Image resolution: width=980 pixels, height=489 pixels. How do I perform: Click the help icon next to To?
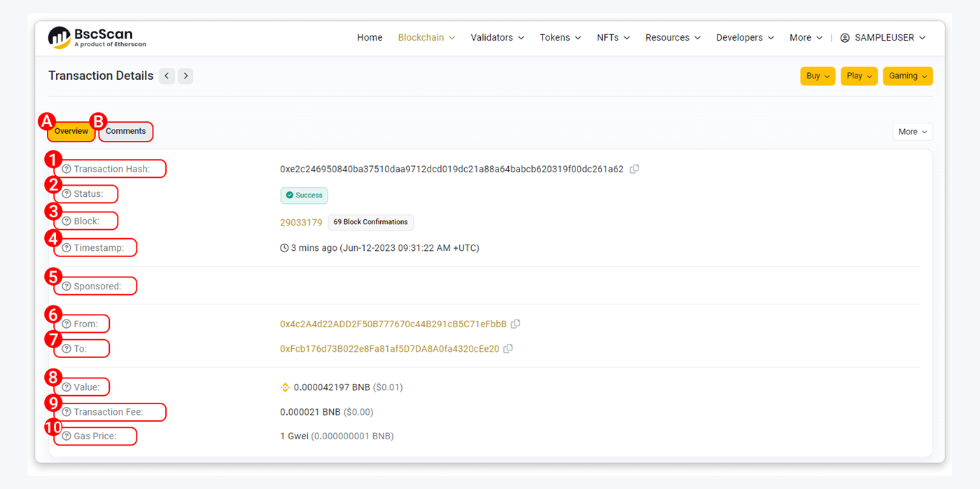coord(66,348)
